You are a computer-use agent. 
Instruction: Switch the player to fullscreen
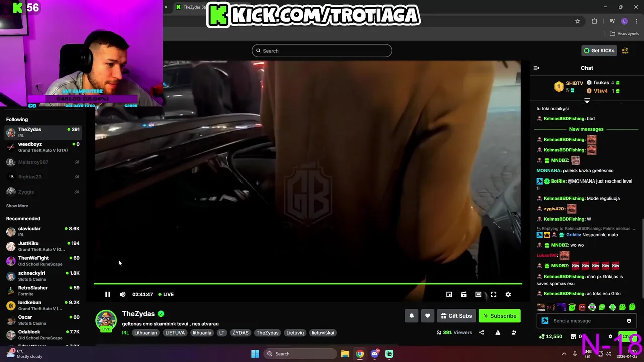(x=493, y=294)
